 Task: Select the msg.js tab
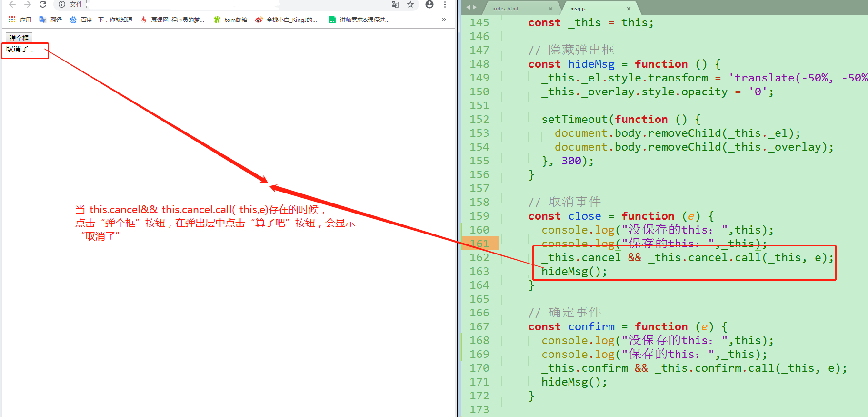click(578, 9)
